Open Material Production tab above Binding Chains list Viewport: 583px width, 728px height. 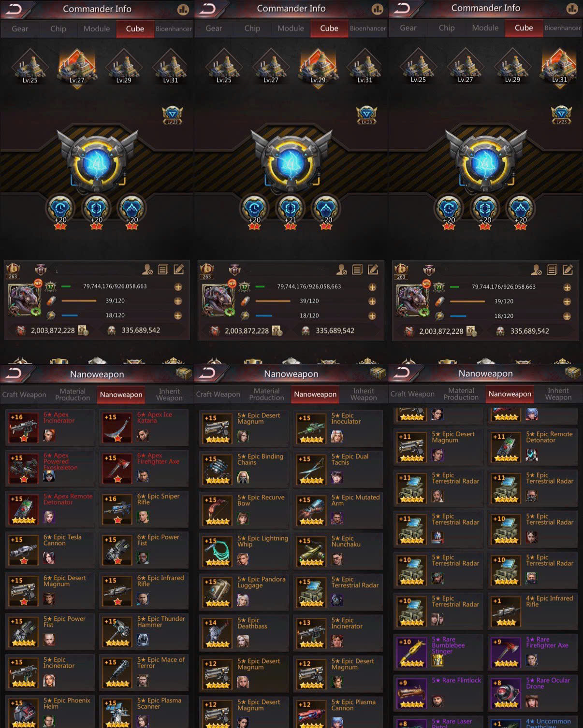click(266, 394)
